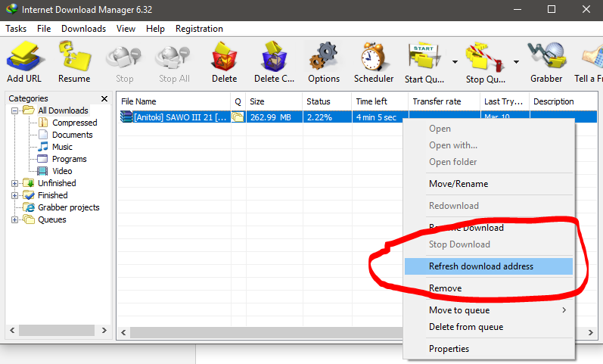Image resolution: width=603 pixels, height=364 pixels.
Task: Choose Refresh download address
Action: point(489,266)
